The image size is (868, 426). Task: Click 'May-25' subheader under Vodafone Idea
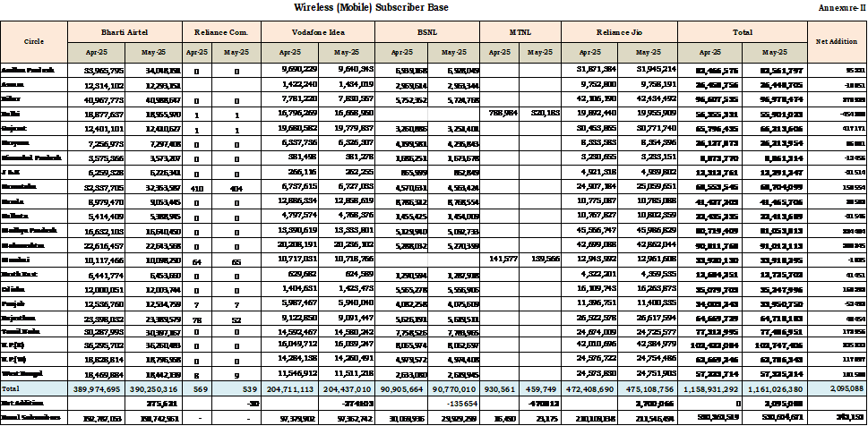click(347, 52)
